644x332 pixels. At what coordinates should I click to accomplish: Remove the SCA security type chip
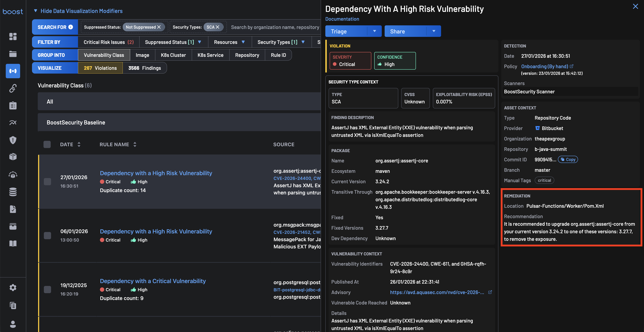[x=217, y=27]
